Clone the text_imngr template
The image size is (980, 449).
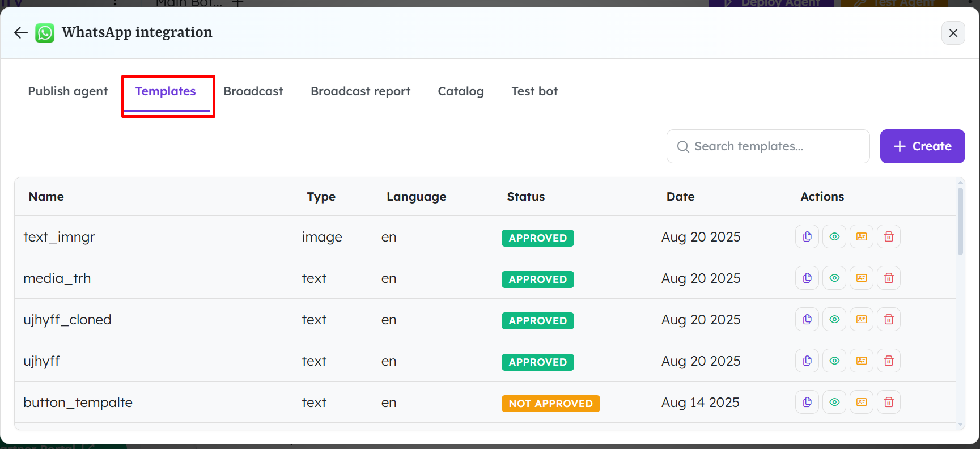807,236
